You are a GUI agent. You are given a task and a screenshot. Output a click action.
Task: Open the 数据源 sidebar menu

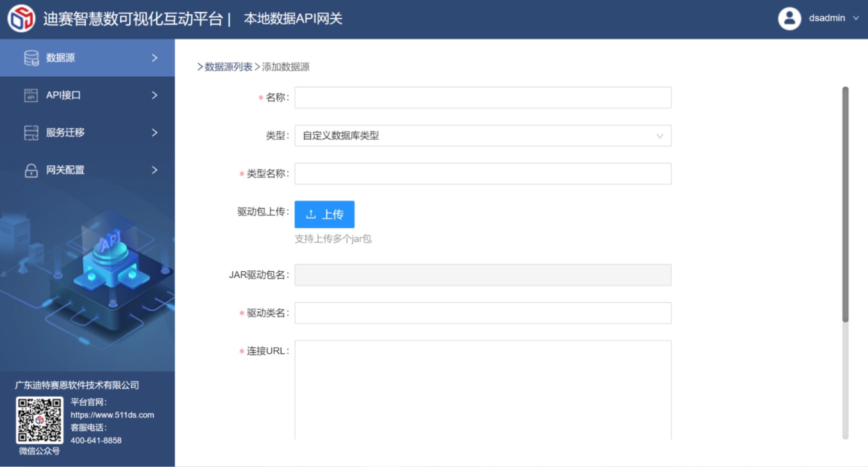(x=87, y=58)
